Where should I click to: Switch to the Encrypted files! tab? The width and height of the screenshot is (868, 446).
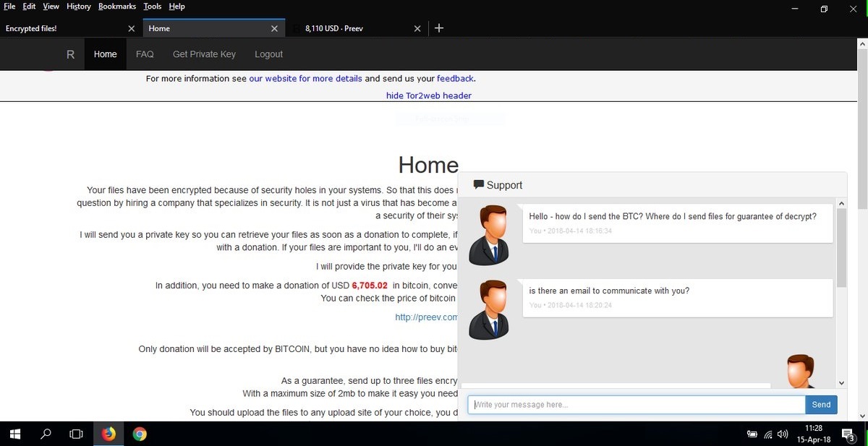32,28
